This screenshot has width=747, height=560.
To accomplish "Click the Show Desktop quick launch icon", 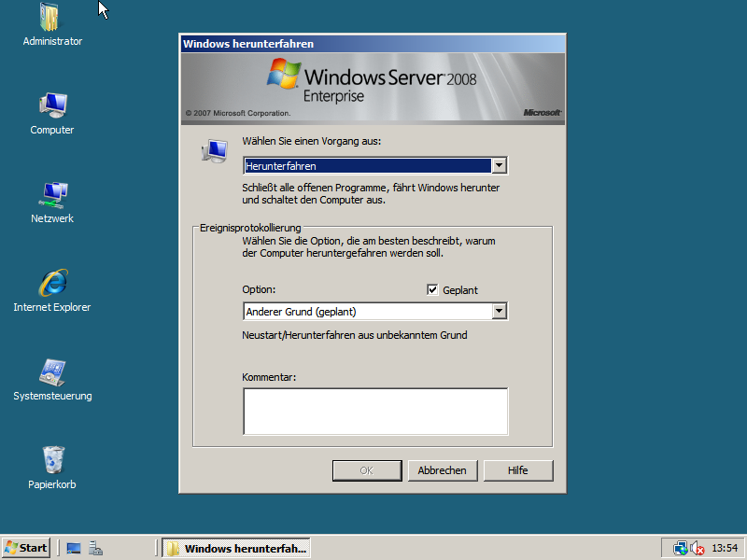I will 74,548.
